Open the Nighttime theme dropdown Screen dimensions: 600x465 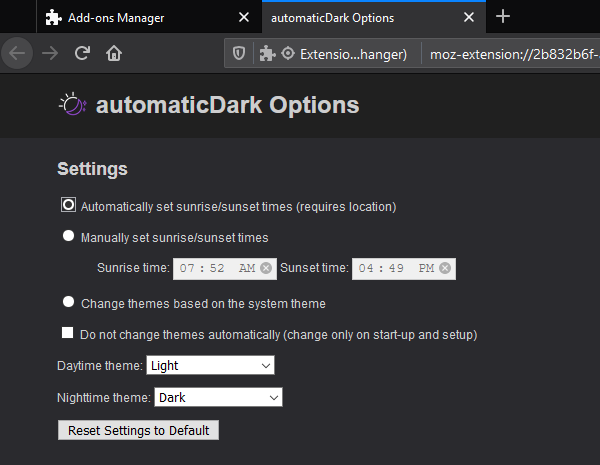[x=218, y=397]
